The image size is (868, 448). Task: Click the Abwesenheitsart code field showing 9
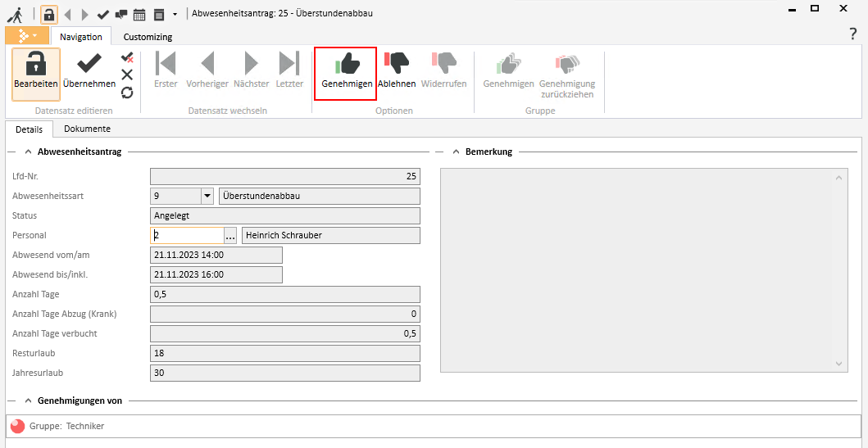click(175, 196)
